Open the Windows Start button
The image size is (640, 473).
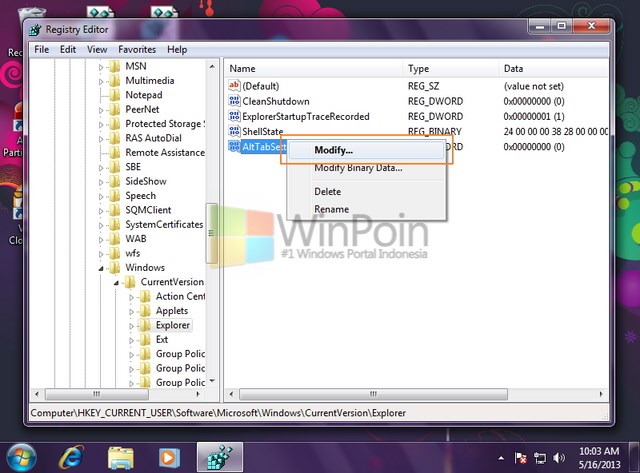pos(21,457)
